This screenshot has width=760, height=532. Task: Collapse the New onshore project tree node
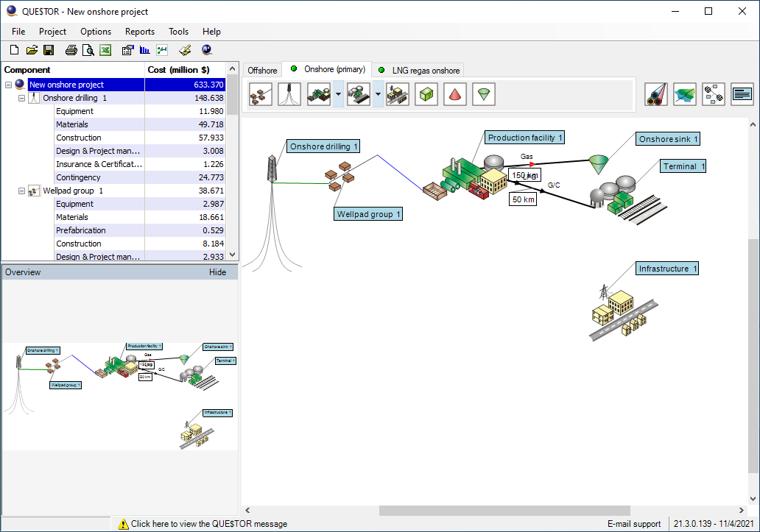click(8, 85)
